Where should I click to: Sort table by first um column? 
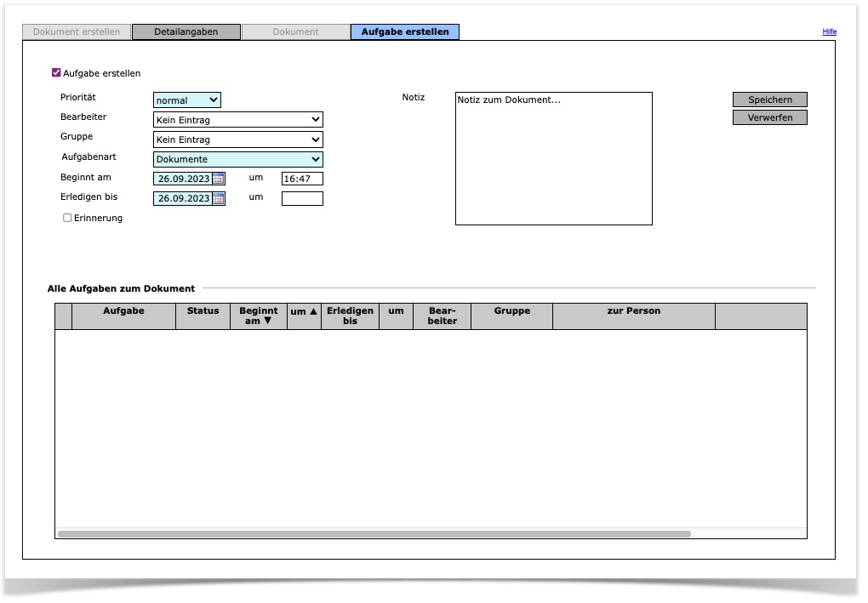click(x=304, y=312)
